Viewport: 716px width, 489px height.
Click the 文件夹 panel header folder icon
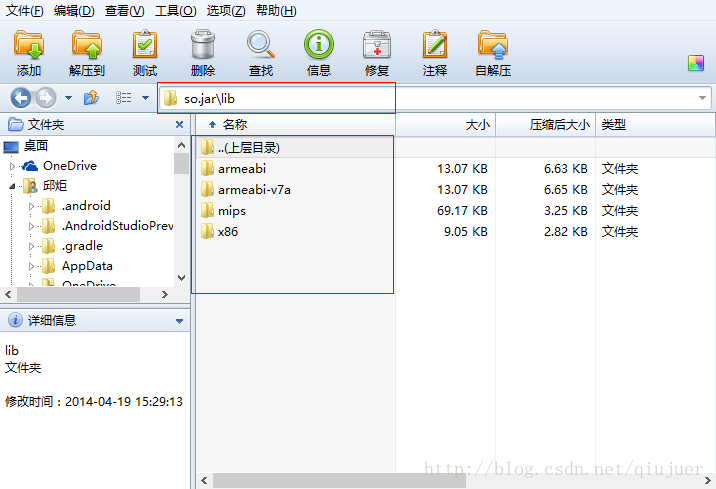16,124
